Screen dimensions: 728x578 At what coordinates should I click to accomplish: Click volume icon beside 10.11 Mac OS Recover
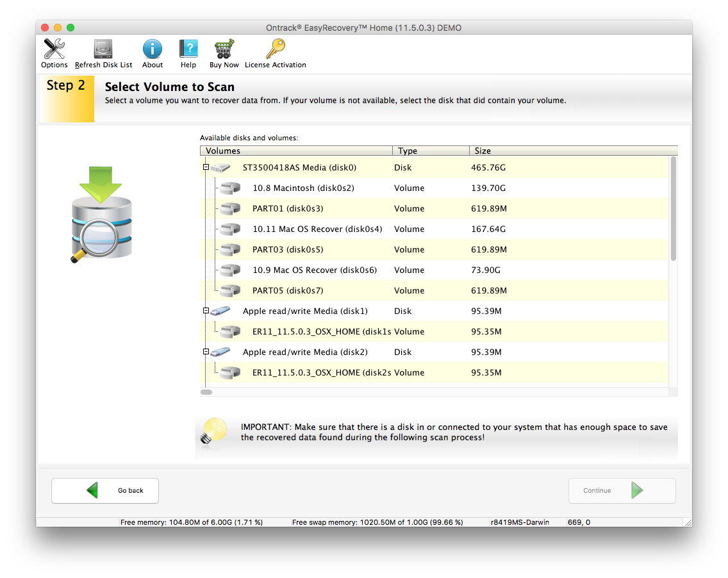tap(230, 229)
